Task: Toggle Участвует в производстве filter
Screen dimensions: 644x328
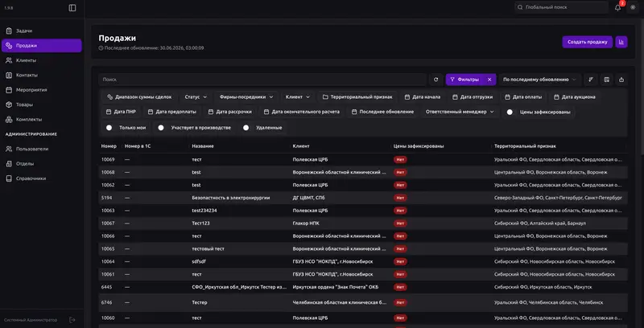Action: tap(161, 128)
